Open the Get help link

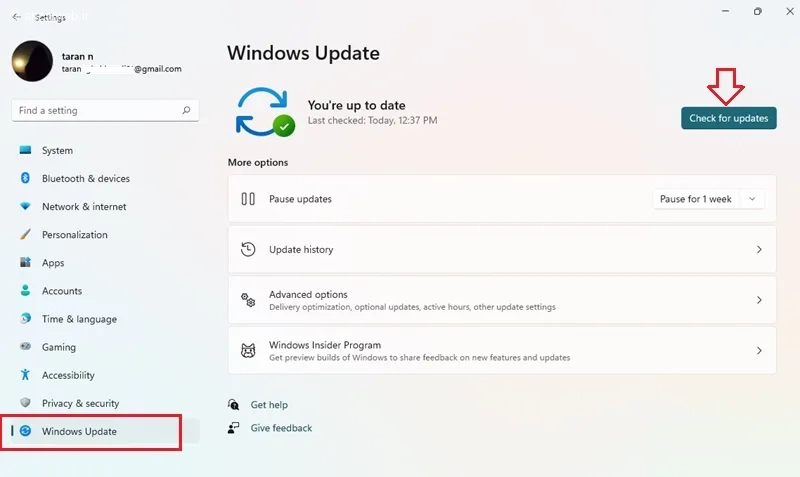(x=269, y=405)
